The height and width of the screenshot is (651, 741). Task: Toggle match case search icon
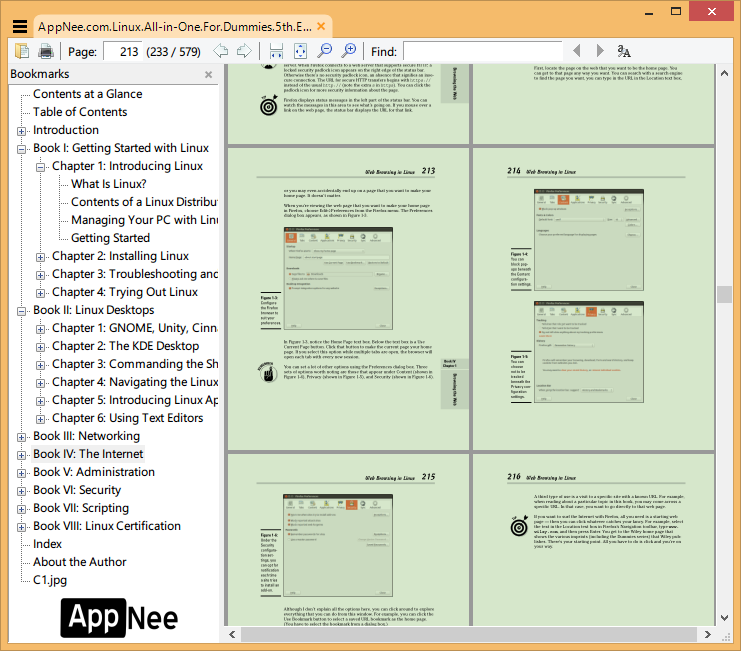[624, 51]
